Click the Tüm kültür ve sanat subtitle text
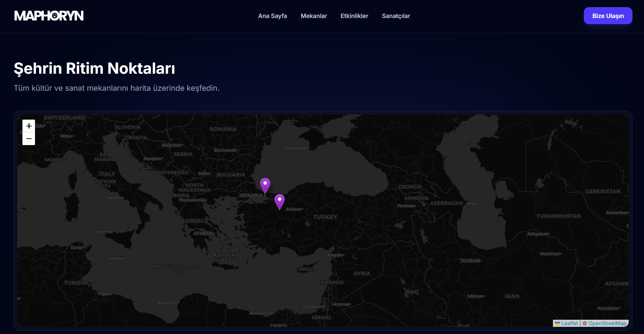Viewport: 644px width, 334px height. coord(117,88)
